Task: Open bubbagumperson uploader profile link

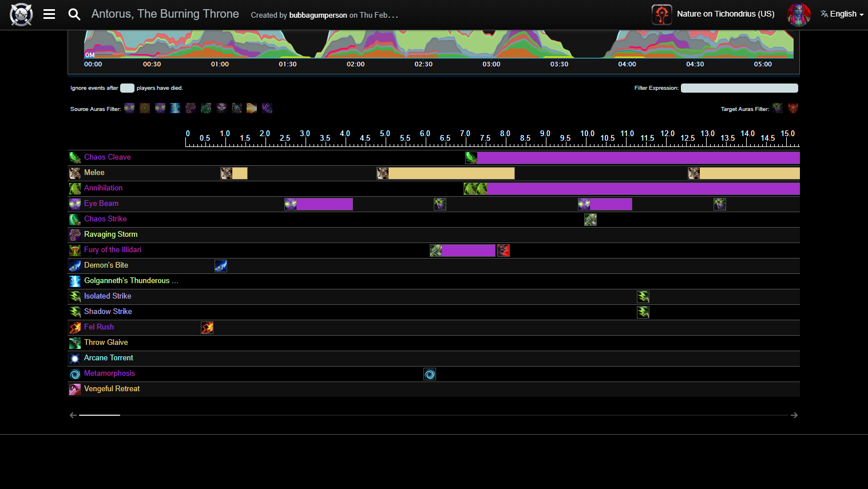Action: 318,15
